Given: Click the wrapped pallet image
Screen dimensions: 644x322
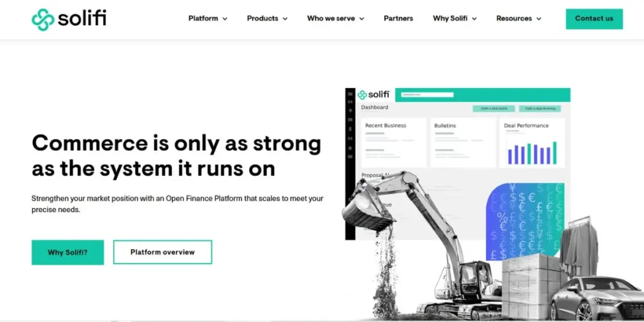Looking at the screenshot, I should click(x=532, y=286).
